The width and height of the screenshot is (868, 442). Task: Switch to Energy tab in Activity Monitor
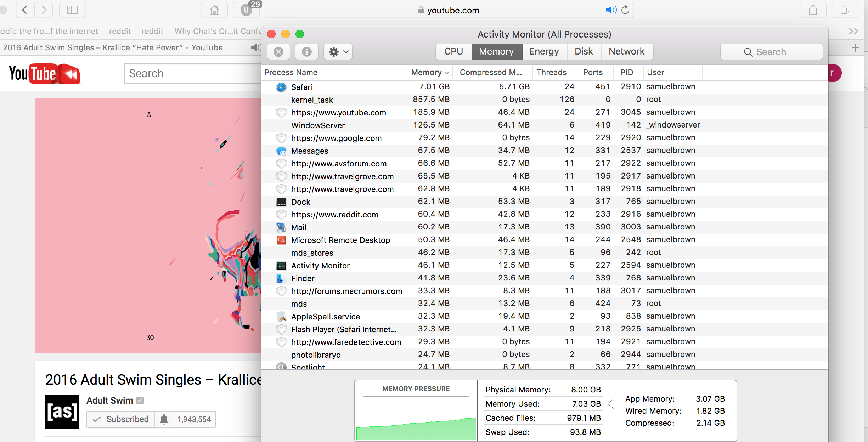click(x=543, y=51)
